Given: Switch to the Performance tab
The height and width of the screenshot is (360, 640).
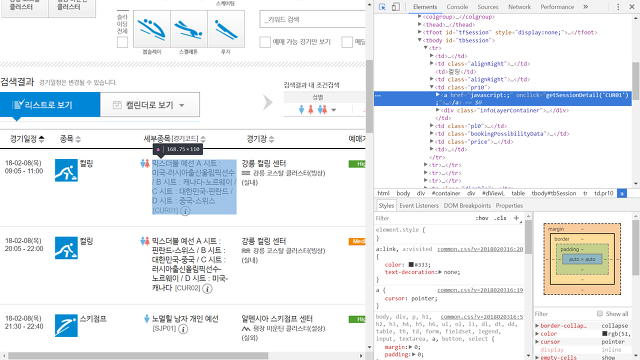Looking at the screenshot, I should [x=557, y=7].
